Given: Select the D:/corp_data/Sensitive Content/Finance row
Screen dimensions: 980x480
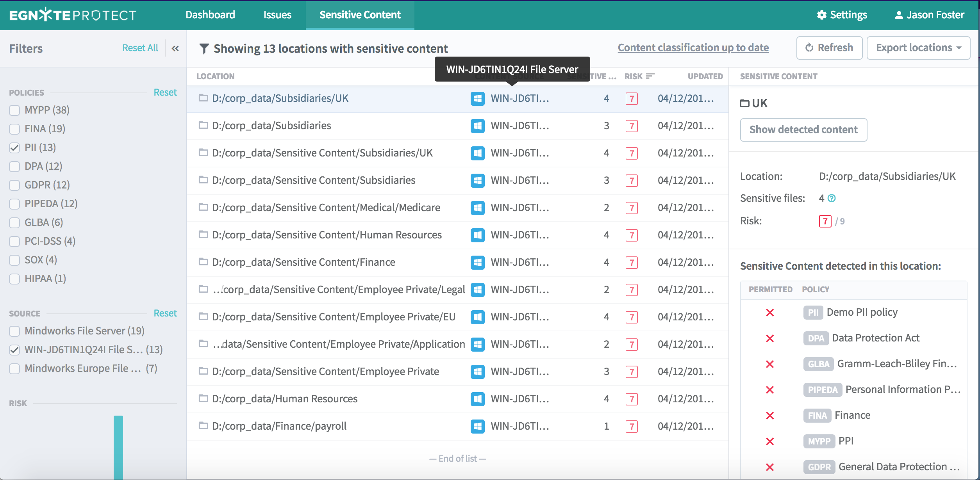Looking at the screenshot, I should pyautogui.click(x=303, y=262).
